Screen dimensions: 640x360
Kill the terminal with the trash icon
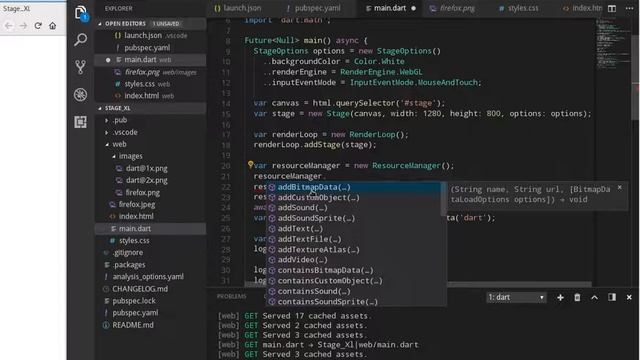pyautogui.click(x=577, y=298)
